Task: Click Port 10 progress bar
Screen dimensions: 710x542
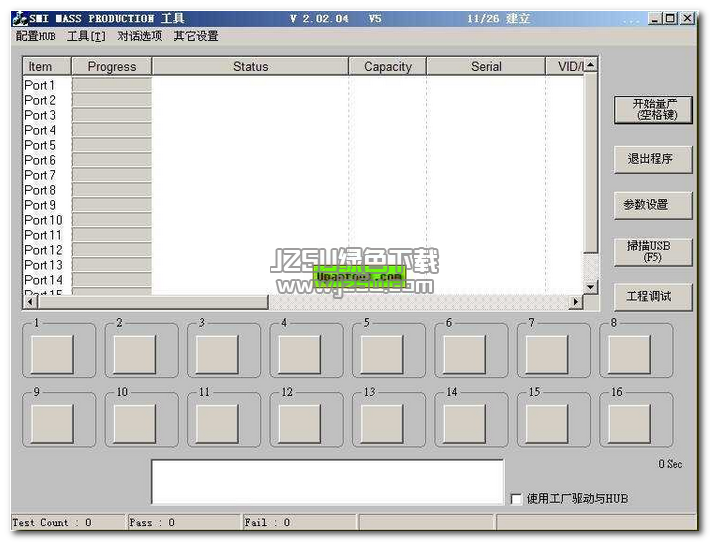Action: (x=111, y=220)
